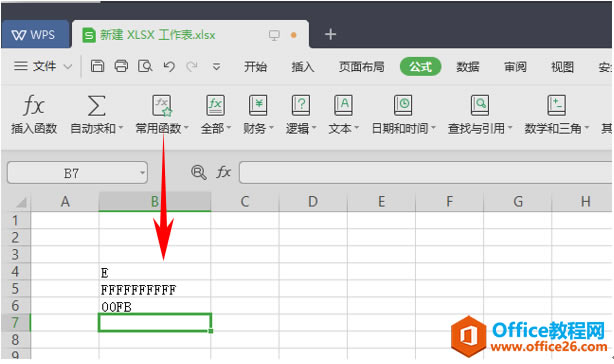Screen dimensions: 614x364
Task: Select the 新建 XLSX 工作表.xlsx document tab
Action: pyautogui.click(x=190, y=35)
